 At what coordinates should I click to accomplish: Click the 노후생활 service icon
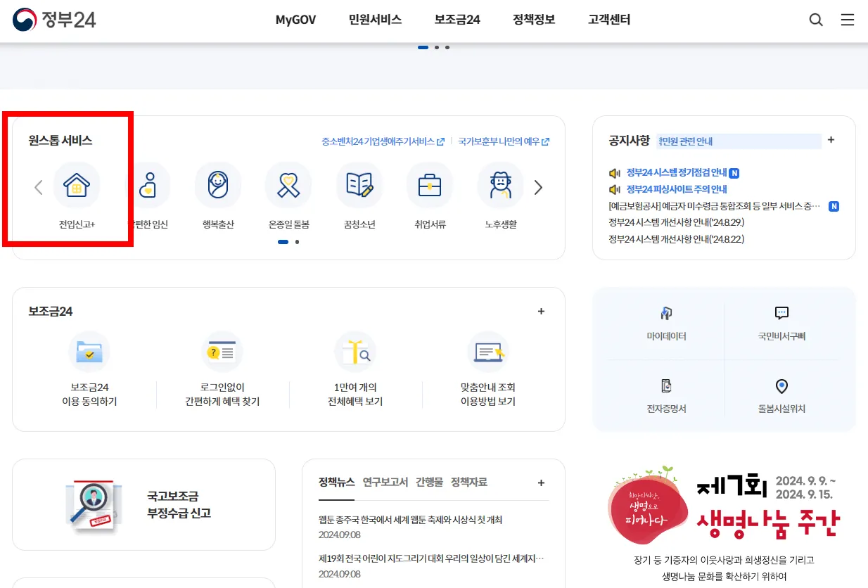500,185
